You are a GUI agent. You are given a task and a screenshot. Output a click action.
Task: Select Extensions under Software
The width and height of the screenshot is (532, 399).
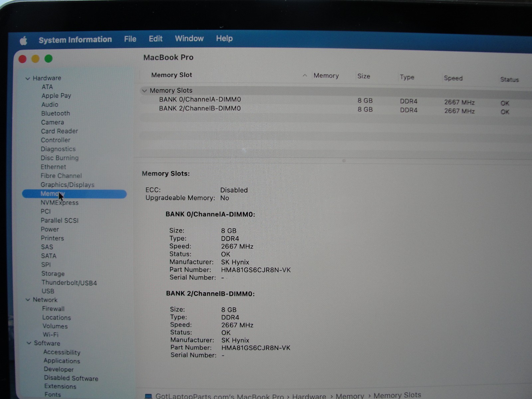(x=60, y=386)
